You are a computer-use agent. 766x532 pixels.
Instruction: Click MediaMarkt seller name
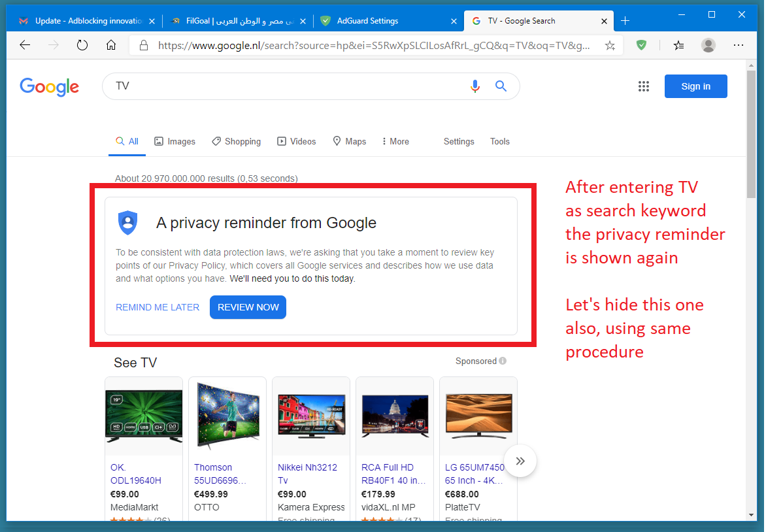(x=135, y=507)
